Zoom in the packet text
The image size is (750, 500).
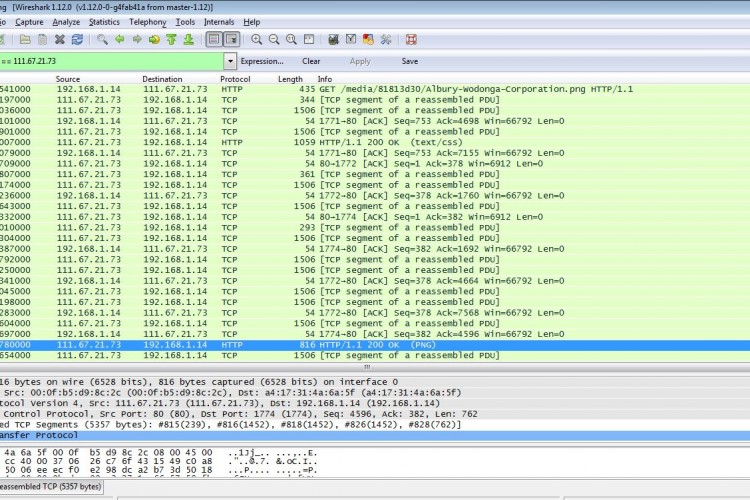(x=256, y=40)
